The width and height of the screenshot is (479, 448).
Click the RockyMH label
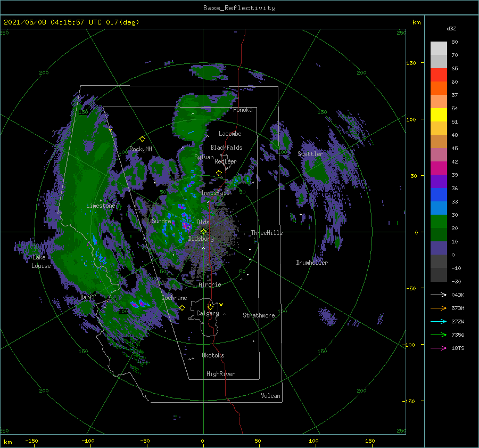(x=141, y=149)
